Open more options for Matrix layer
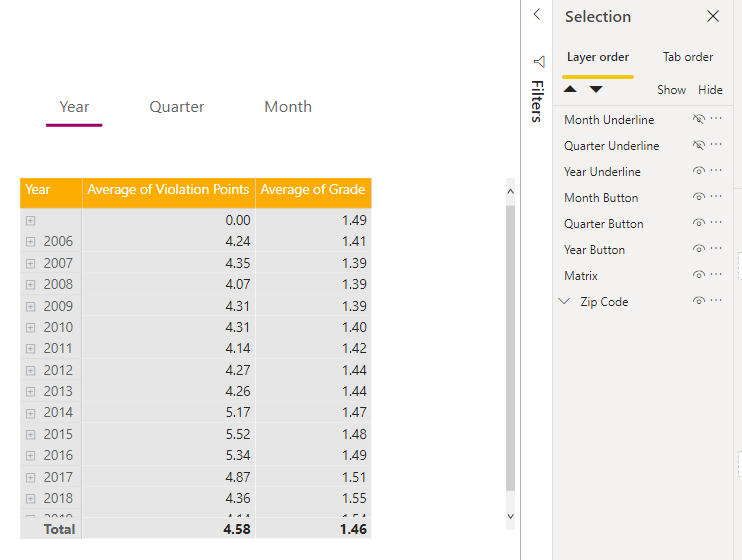This screenshot has height=560, width=742. (716, 275)
